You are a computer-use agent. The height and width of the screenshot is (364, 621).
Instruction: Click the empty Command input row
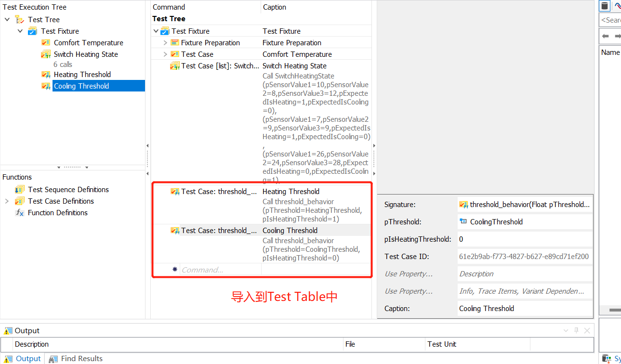[x=221, y=270]
